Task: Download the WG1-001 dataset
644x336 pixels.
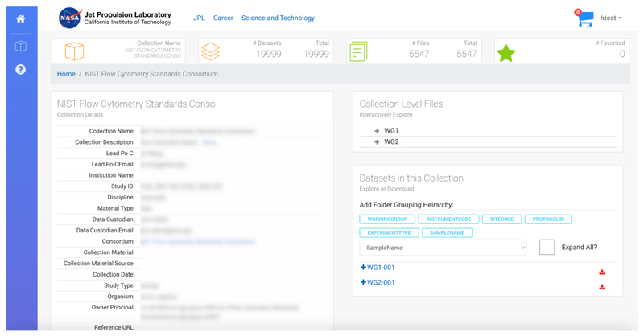Action: coord(601,272)
